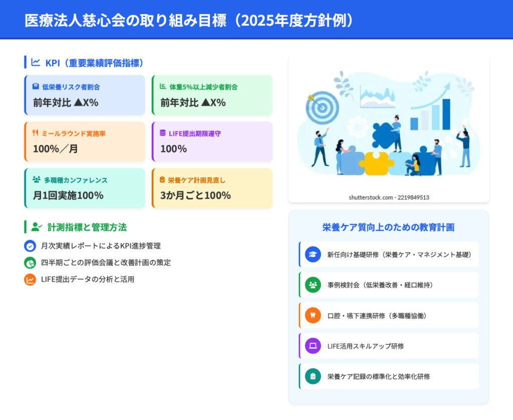
Task: Select the 低栄養リスク者割合 KPI card
Action: (85, 95)
